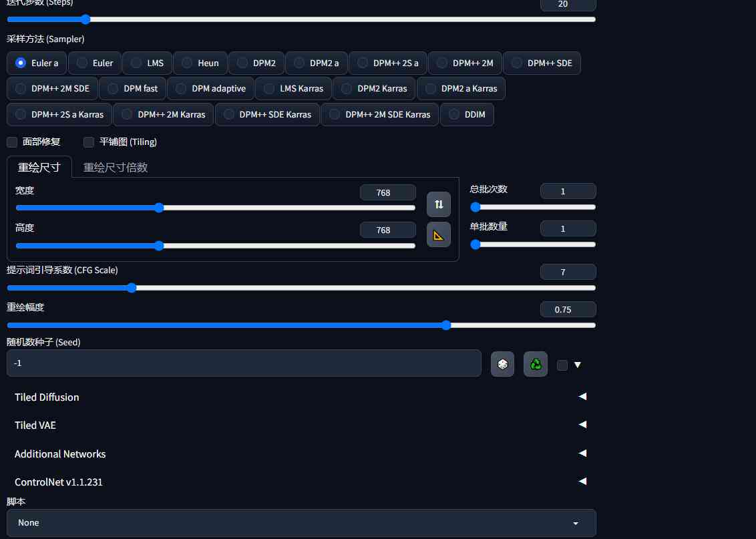This screenshot has height=539, width=756.
Task: Choose the LMS sampler
Action: (147, 63)
